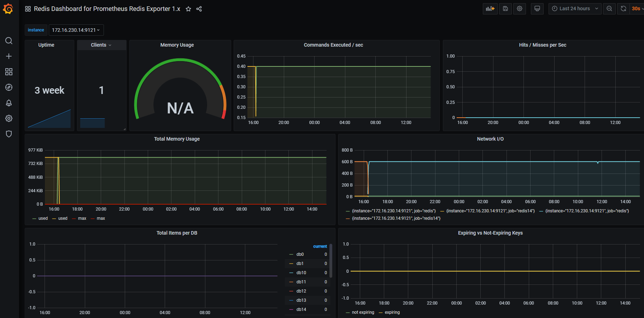Open the Total Memory Usage panel menu
Screen dimensions: 644x318
(177, 139)
